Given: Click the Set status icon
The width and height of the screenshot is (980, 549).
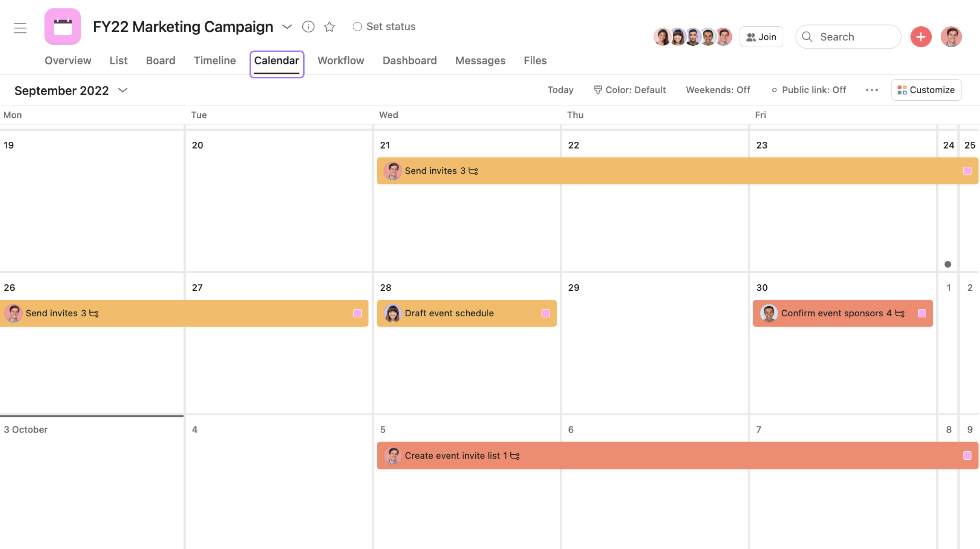Looking at the screenshot, I should point(356,26).
